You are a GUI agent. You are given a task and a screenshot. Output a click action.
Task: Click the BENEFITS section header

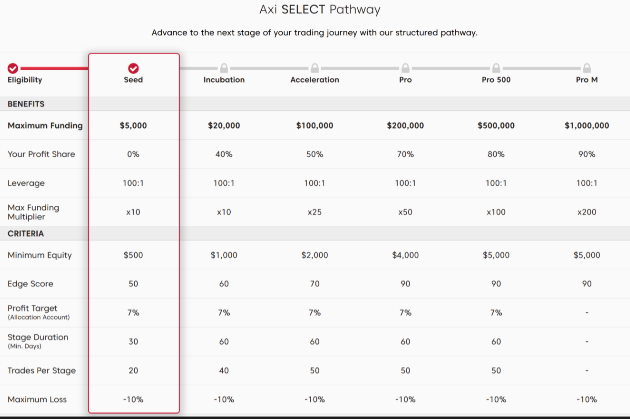[26, 104]
